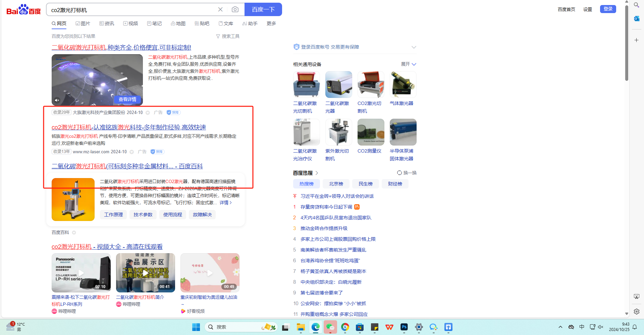Click the 登录 button

pyautogui.click(x=608, y=9)
